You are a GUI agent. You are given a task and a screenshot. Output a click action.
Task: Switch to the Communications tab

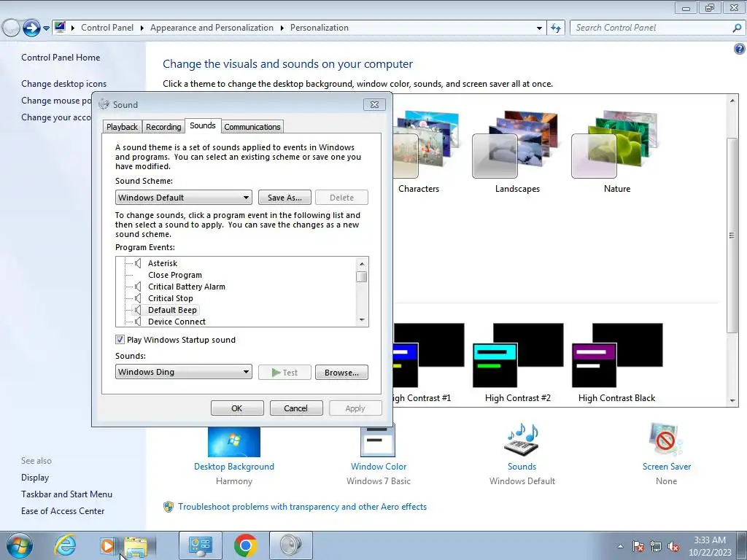click(x=252, y=127)
